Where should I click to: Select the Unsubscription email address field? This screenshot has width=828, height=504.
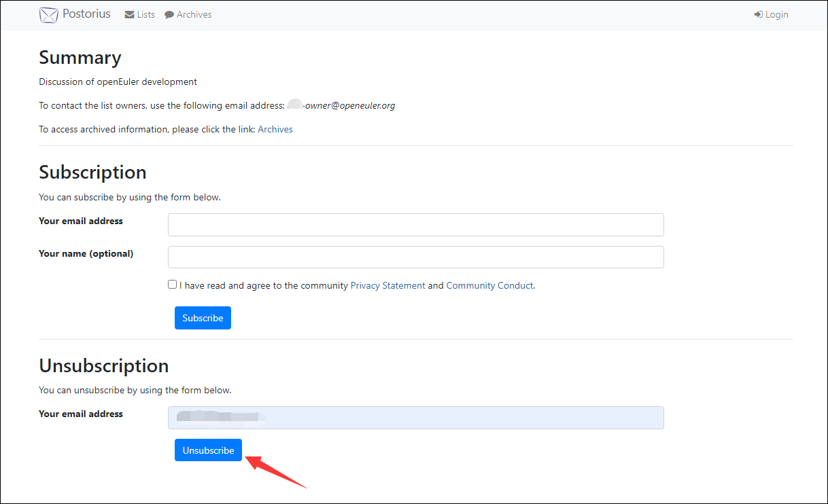pyautogui.click(x=415, y=418)
